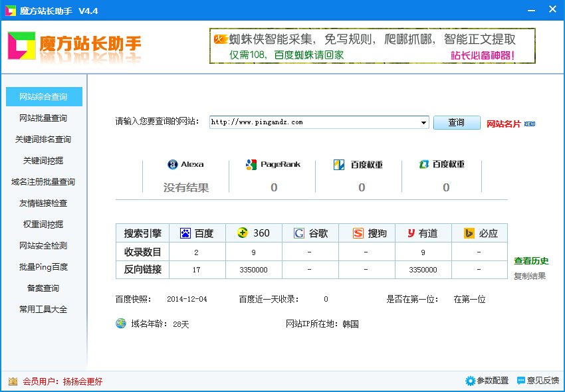Click the 查询 button
565x392 pixels.
457,122
